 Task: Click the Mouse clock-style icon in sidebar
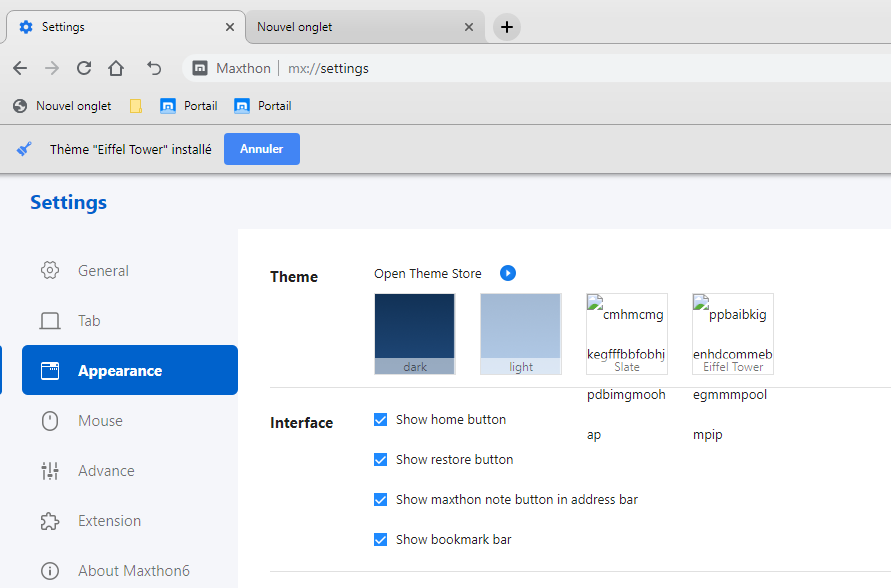[49, 420]
